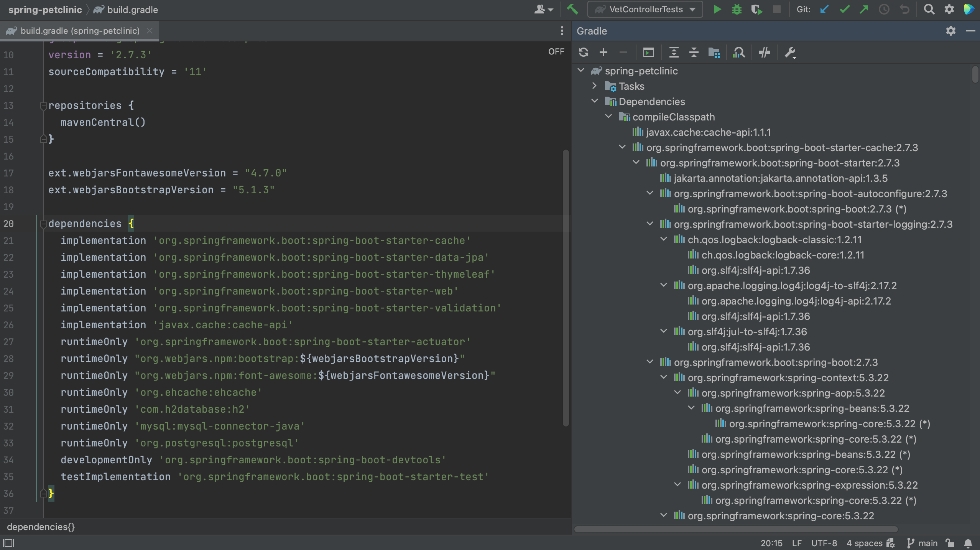
Task: Select the build.gradle editor tab
Action: pos(80,31)
